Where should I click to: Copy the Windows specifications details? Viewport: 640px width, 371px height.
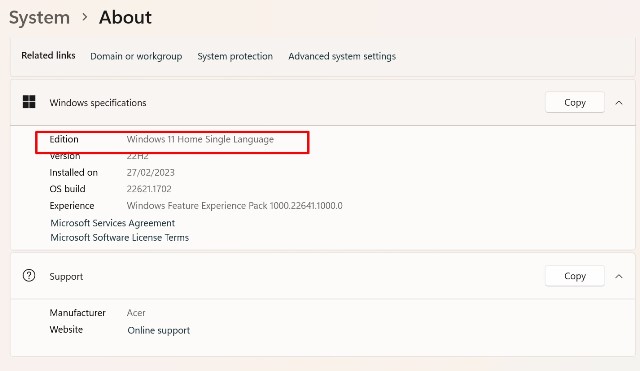(575, 102)
